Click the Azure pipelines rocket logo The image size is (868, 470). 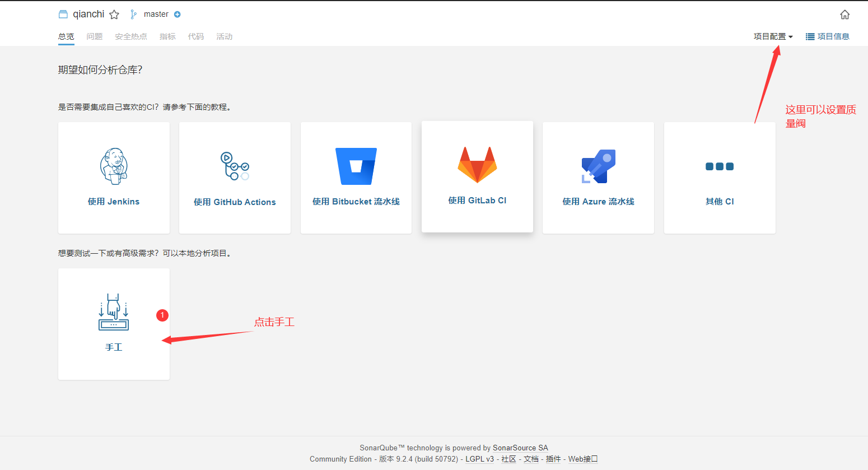(598, 166)
